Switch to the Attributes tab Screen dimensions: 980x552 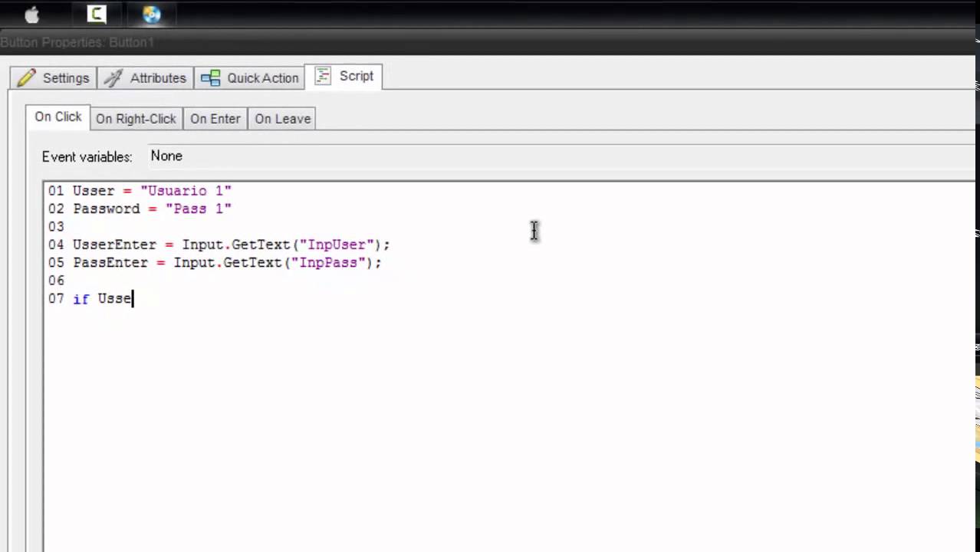[145, 77]
